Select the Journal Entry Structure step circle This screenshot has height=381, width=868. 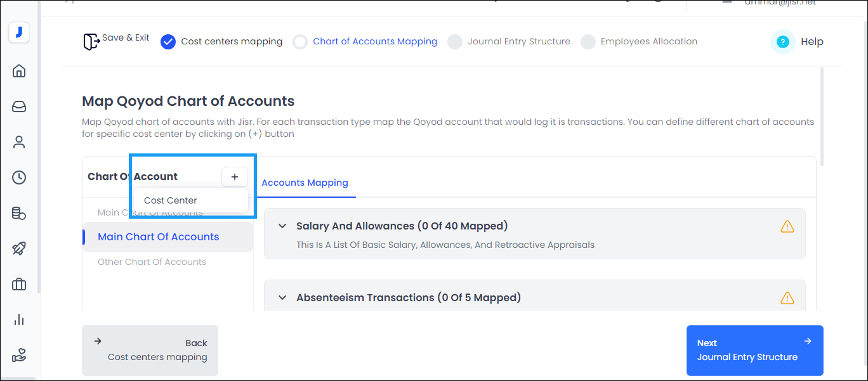click(455, 41)
